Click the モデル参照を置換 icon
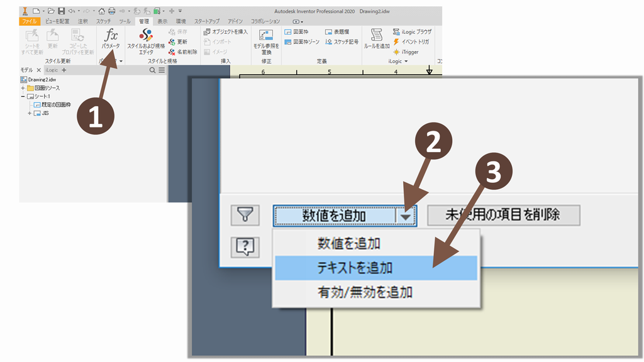Image resolution: width=644 pixels, height=362 pixels. [x=265, y=38]
